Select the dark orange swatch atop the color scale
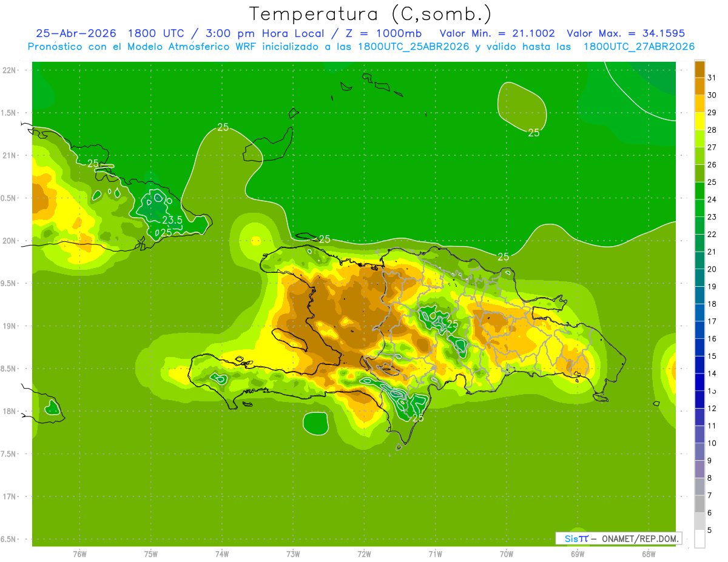Viewport: 728px width, 562px height. 699,69
